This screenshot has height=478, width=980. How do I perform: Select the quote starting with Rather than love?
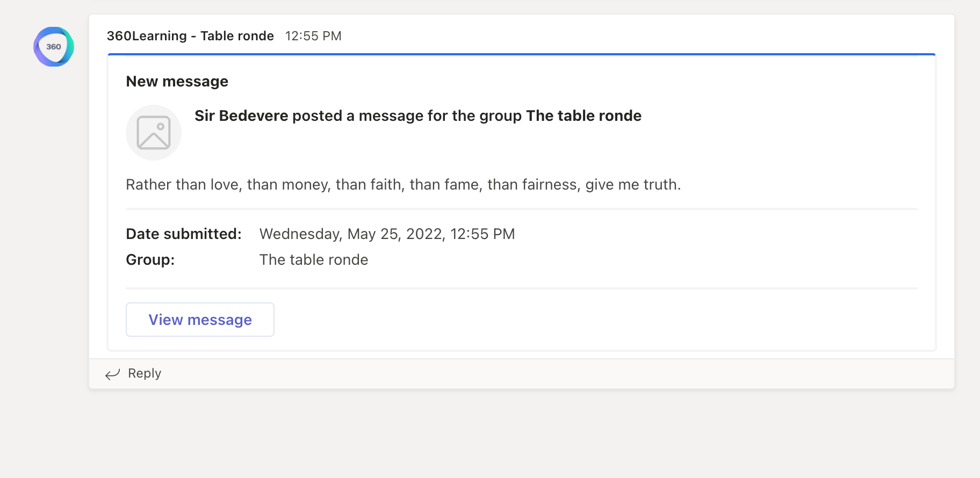coord(403,185)
